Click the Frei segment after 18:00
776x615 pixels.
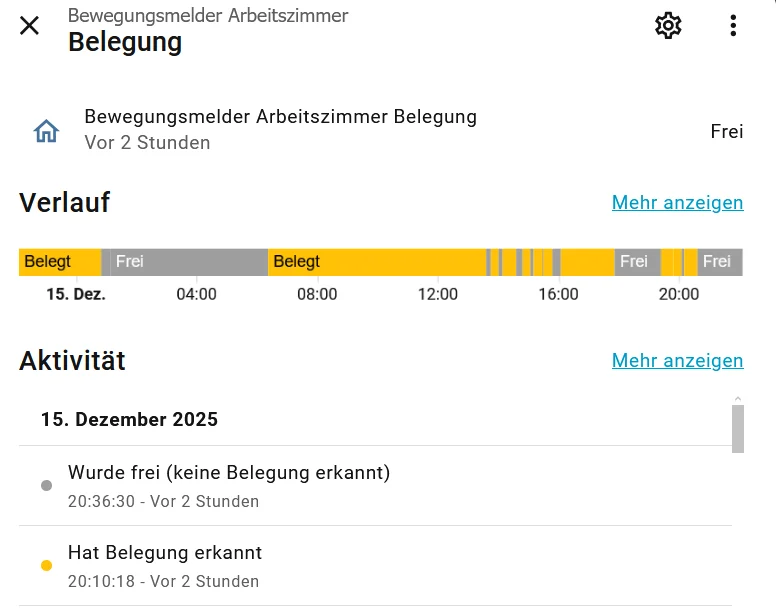point(636,262)
